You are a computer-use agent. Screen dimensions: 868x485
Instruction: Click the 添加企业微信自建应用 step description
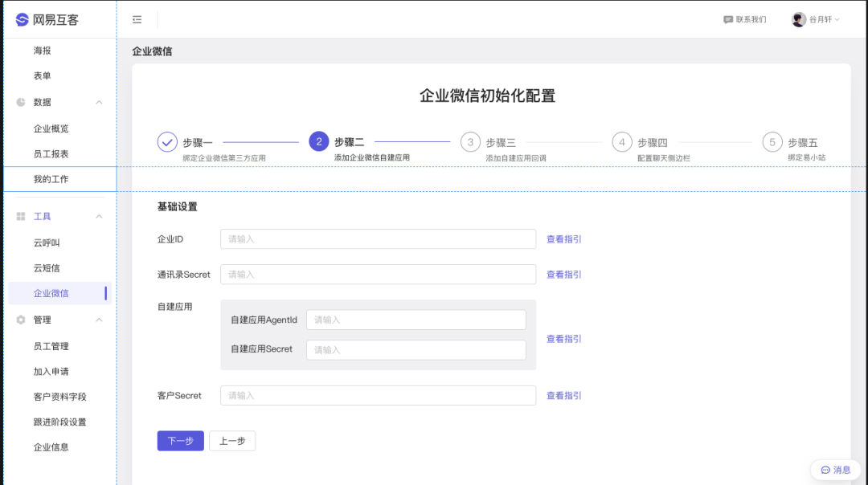(372, 157)
